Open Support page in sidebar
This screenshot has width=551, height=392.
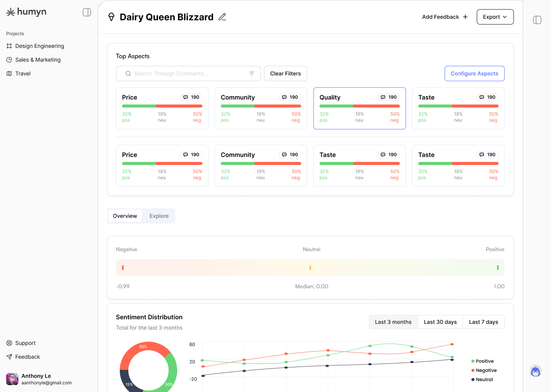(x=21, y=343)
